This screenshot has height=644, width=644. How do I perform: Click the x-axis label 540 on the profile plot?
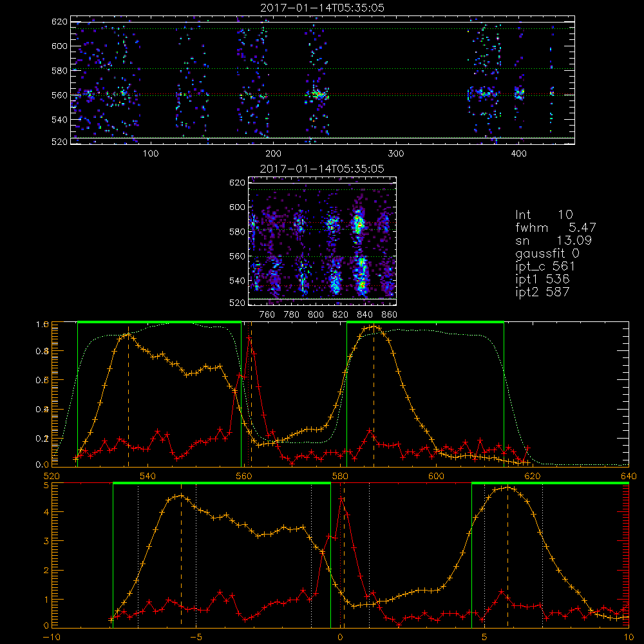[x=147, y=476]
